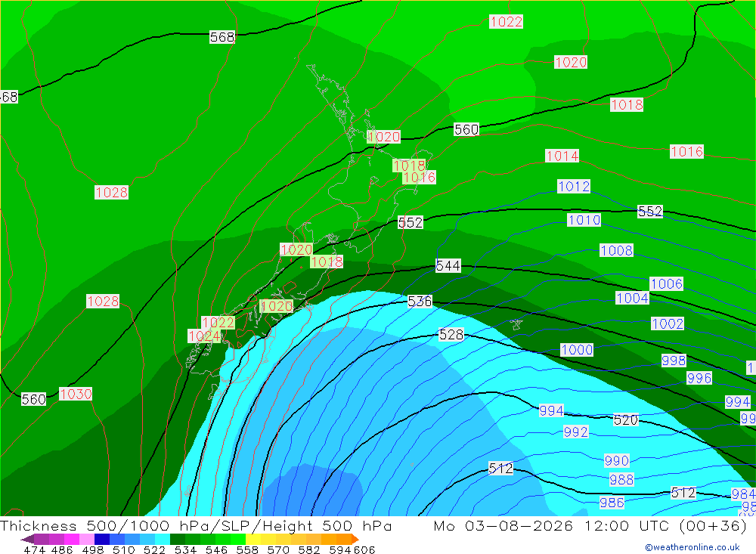Select the 544 height contour label

point(448,266)
